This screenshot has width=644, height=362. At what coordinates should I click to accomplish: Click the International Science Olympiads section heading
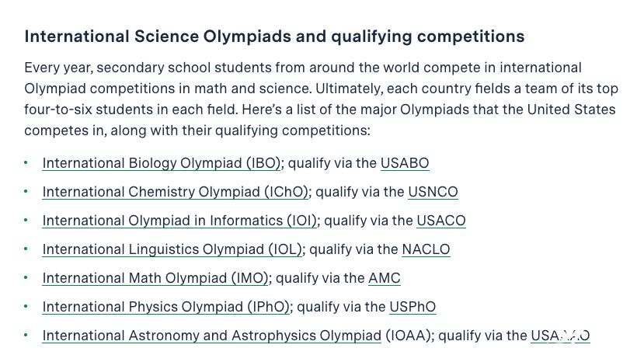click(274, 37)
